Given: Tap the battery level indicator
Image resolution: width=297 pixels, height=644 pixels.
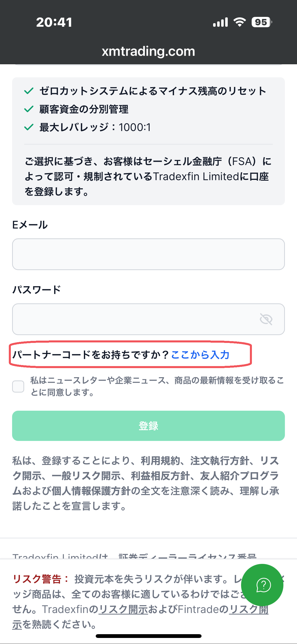Looking at the screenshot, I should point(261,22).
